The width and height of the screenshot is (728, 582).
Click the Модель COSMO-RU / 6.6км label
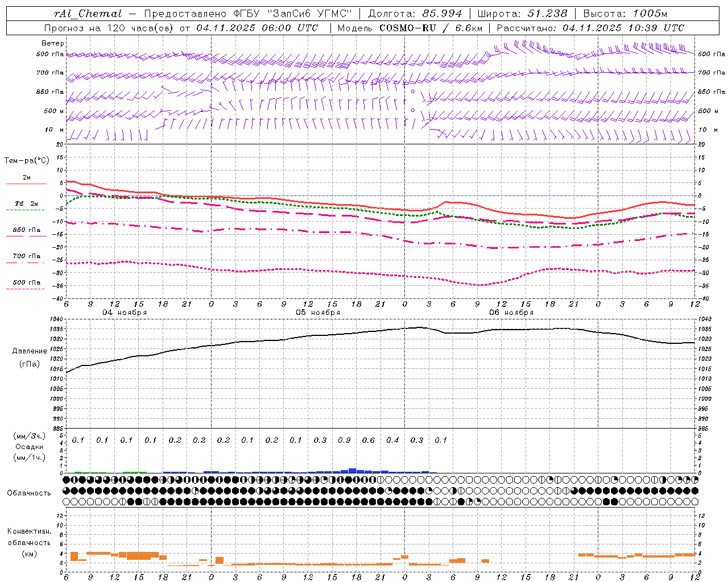coord(410,28)
